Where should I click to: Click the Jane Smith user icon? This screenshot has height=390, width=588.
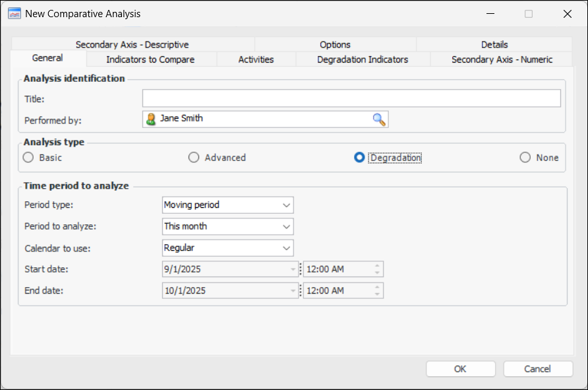[x=151, y=119]
